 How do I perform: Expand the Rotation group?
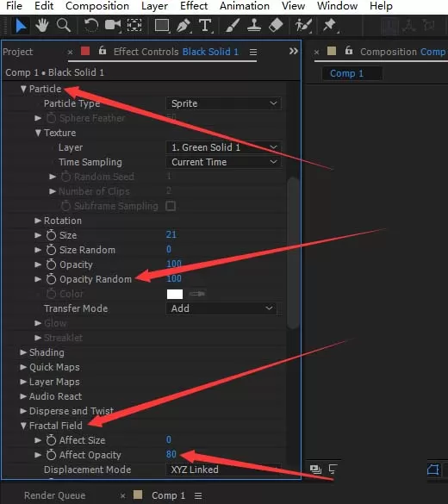click(x=38, y=221)
